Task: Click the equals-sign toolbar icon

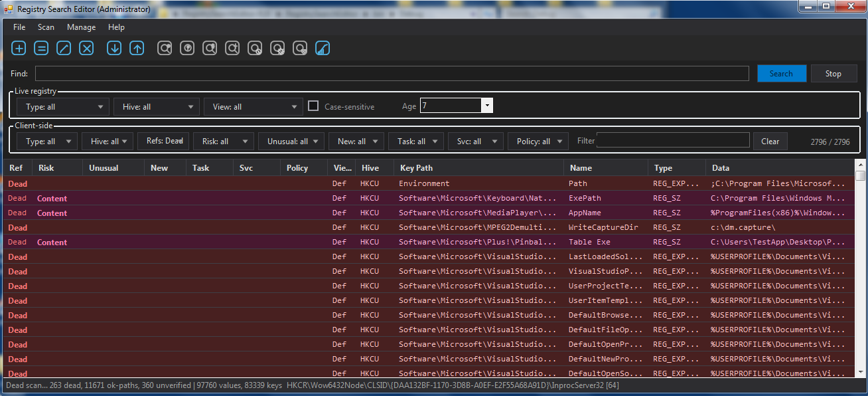Action: point(41,48)
